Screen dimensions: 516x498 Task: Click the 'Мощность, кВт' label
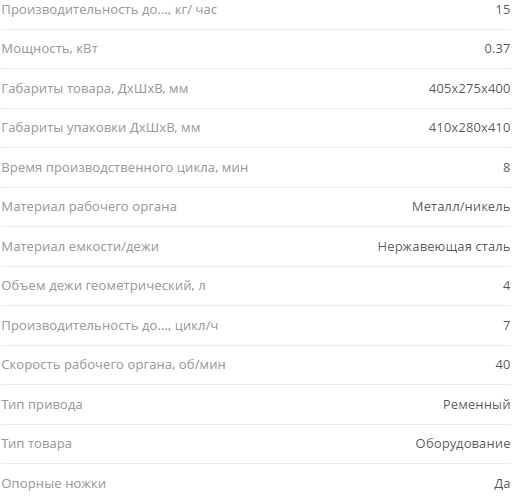pyautogui.click(x=50, y=49)
